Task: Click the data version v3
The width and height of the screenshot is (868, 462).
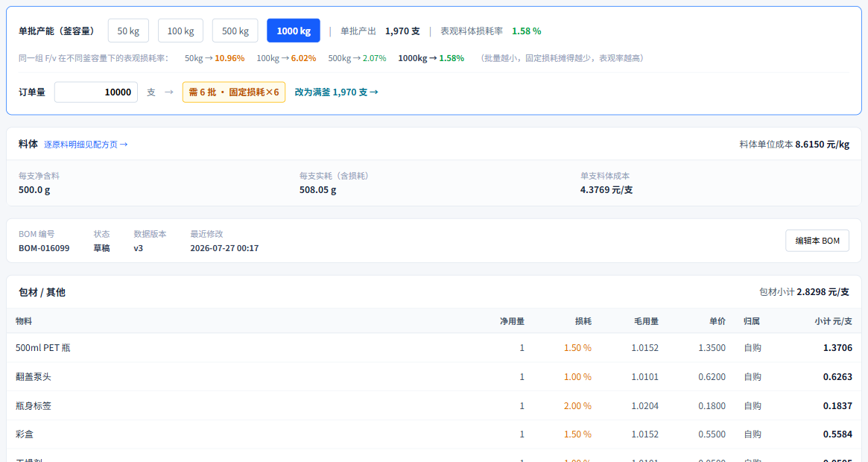Action: [139, 248]
